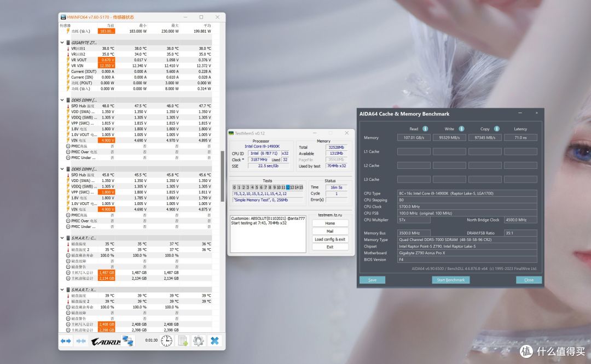Click Load config & exit in TestMem5

[330, 239]
